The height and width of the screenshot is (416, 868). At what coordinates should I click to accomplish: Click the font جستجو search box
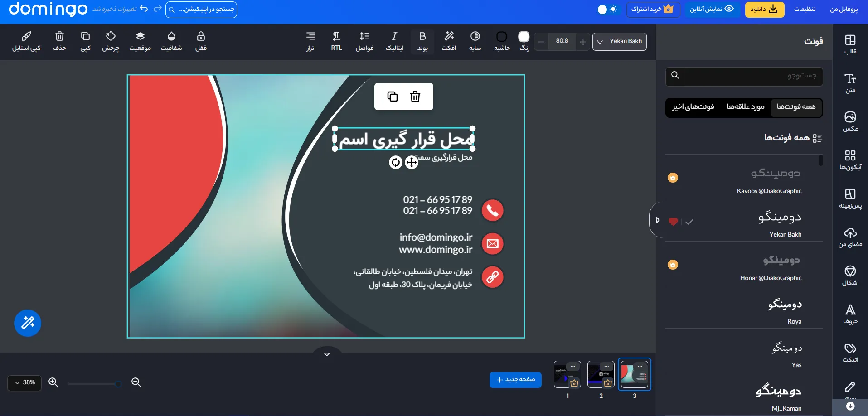(754, 76)
